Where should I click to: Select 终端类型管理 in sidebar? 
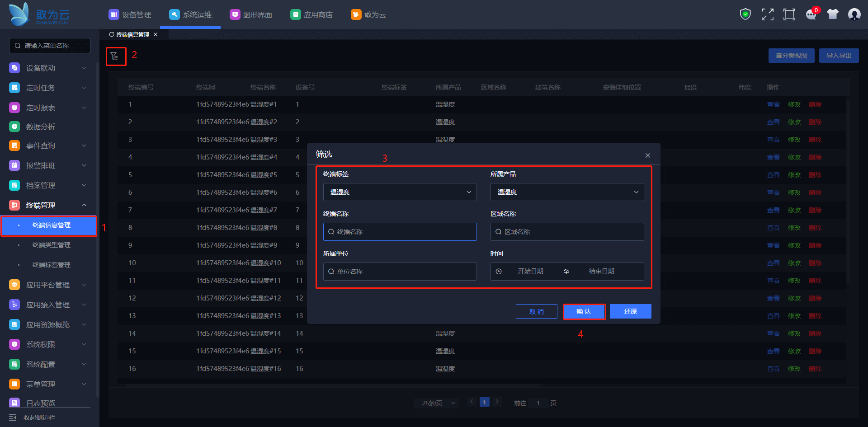click(x=52, y=245)
